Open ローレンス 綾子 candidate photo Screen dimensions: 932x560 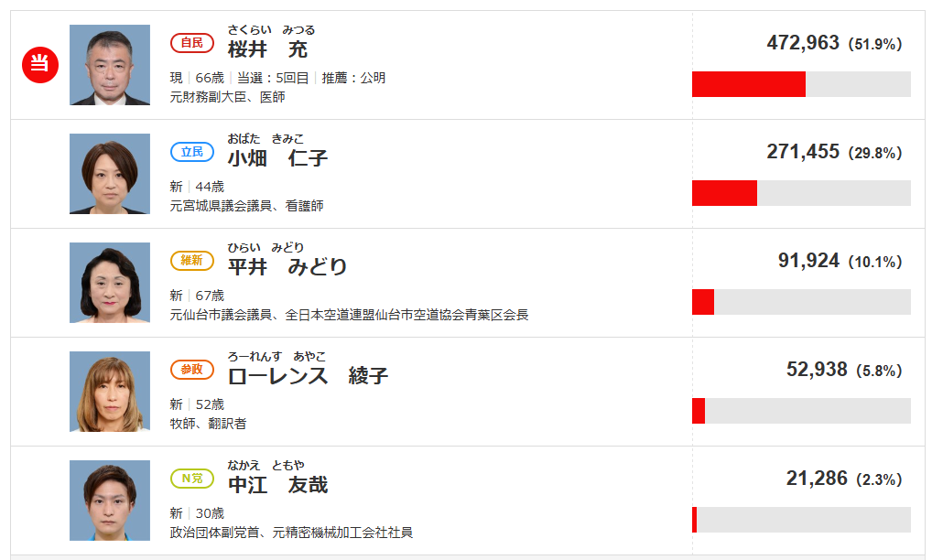(110, 392)
